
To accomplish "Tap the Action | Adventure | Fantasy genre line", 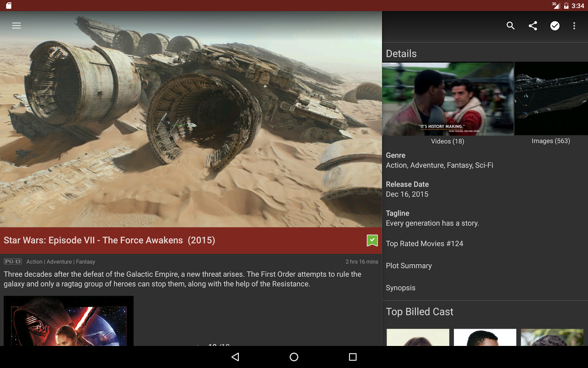I will point(61,262).
